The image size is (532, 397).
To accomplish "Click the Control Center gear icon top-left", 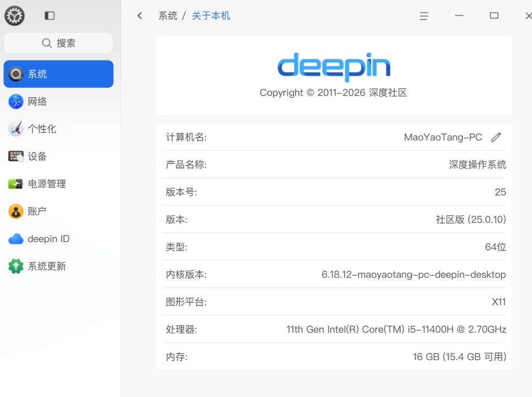I will point(14,15).
